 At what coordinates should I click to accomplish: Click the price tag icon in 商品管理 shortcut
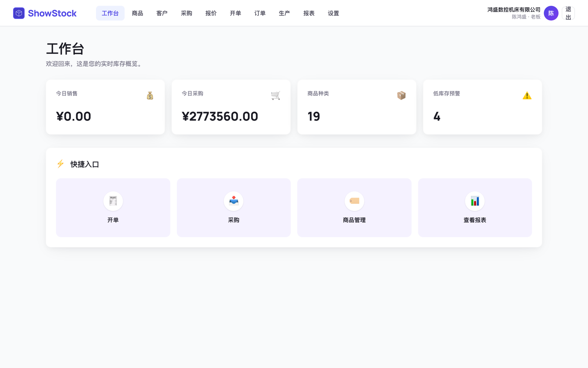(354, 201)
